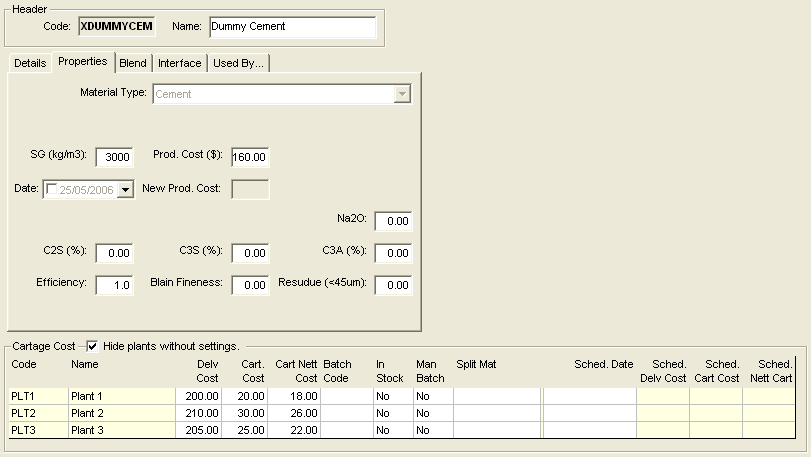Click the Prod. Cost ($) input field
Viewport: 811px width, 457px height.
250,157
